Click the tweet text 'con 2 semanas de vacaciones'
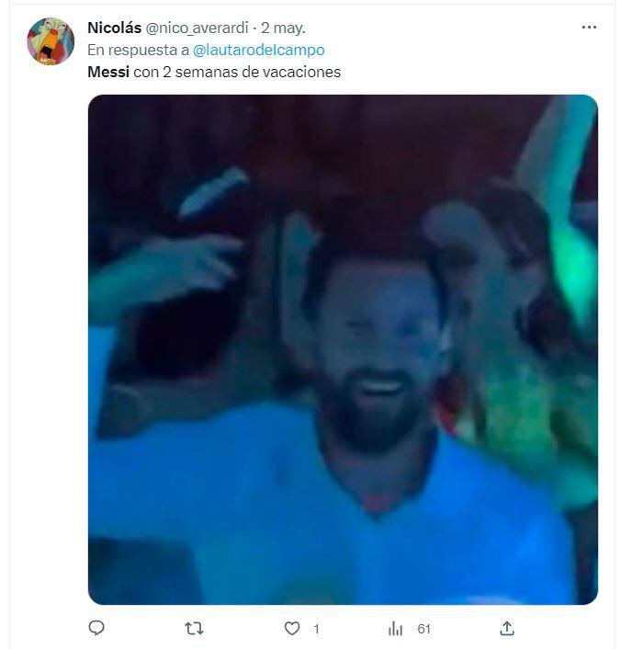Viewport: 644px width, 649px height. click(237, 72)
